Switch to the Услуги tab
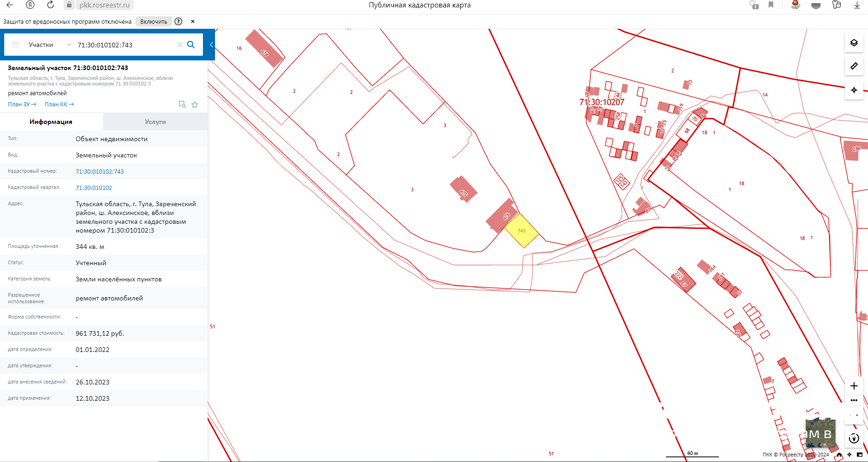Viewport: 868px width, 462px height. click(x=155, y=122)
